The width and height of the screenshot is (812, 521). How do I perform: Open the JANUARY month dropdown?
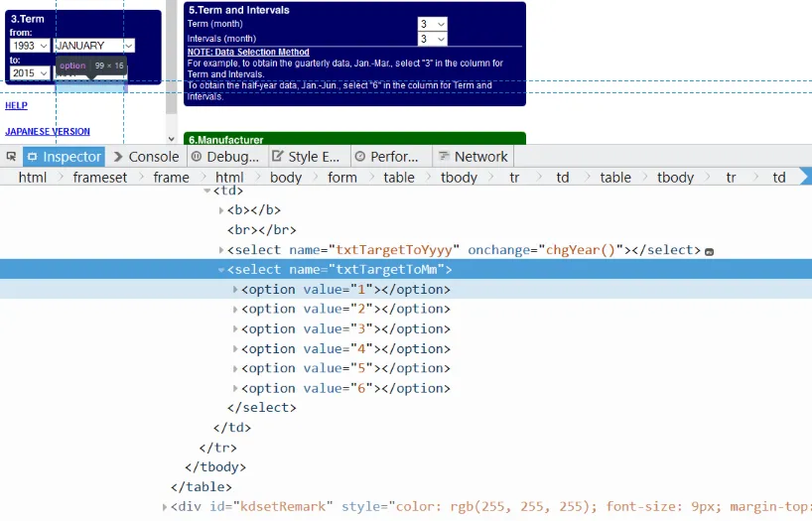tap(93, 46)
